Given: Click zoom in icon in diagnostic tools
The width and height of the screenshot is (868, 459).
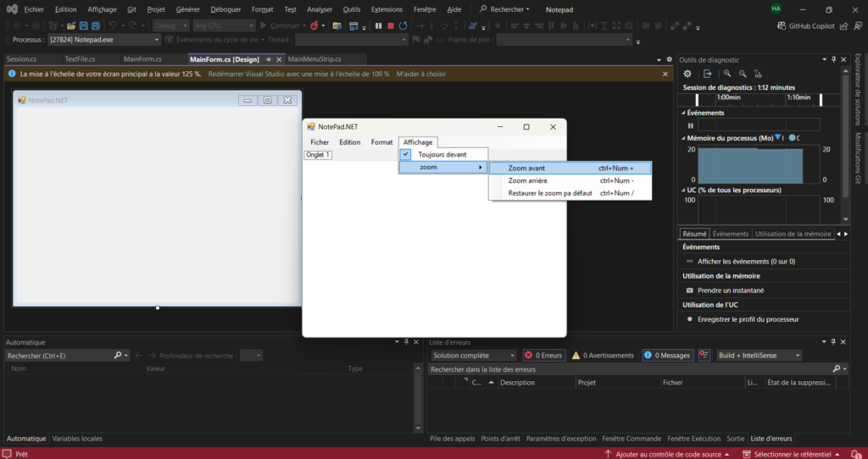Looking at the screenshot, I should pos(727,74).
